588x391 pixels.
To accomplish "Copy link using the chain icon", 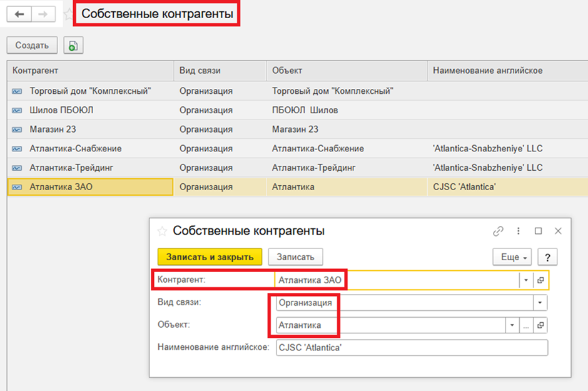I will pos(498,231).
